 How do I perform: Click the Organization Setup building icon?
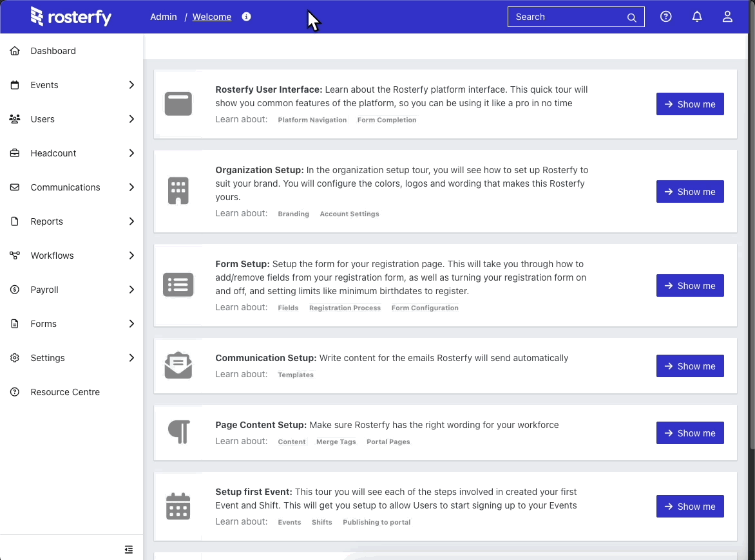pyautogui.click(x=178, y=191)
